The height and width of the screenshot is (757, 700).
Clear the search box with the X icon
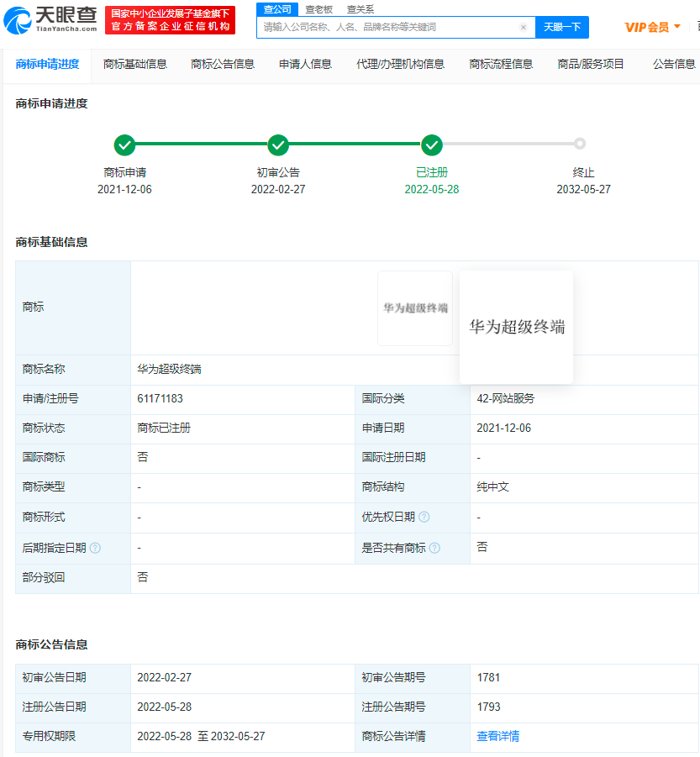coord(524,27)
